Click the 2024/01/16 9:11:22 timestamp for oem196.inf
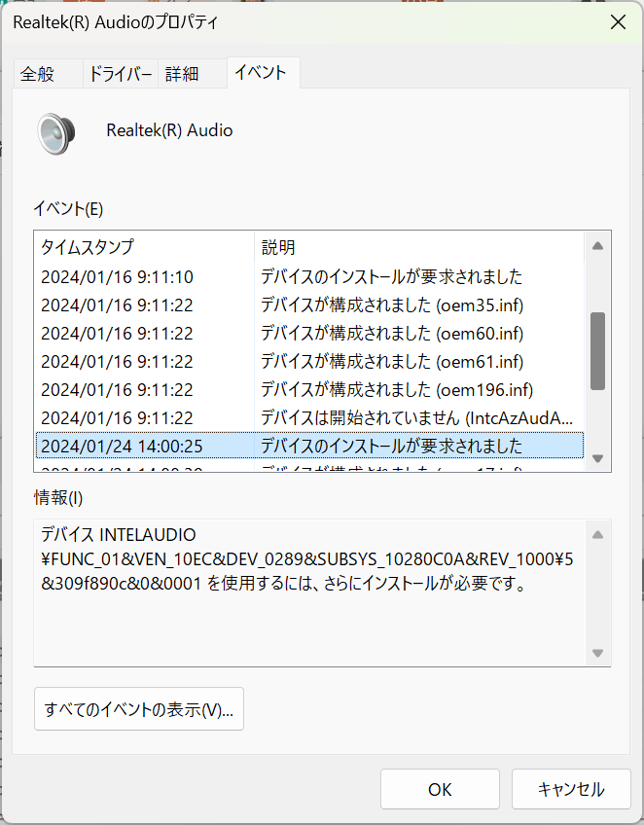 (x=117, y=390)
